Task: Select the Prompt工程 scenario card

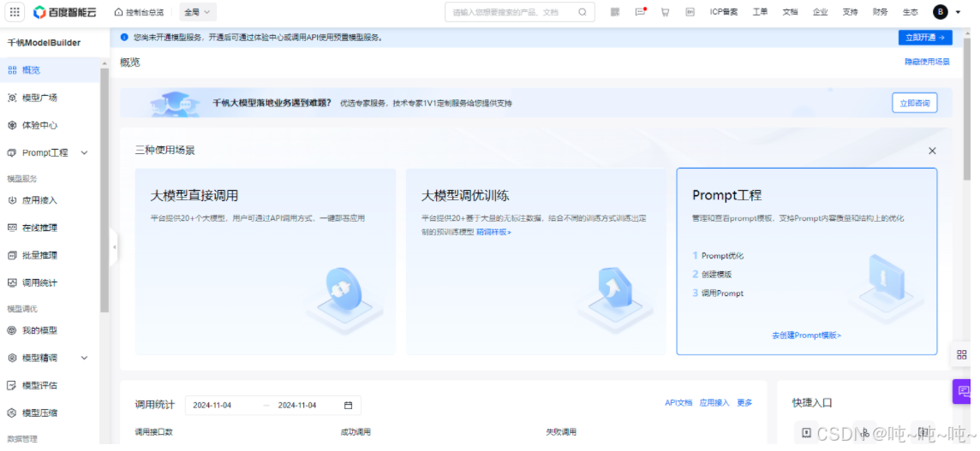Action: (807, 262)
